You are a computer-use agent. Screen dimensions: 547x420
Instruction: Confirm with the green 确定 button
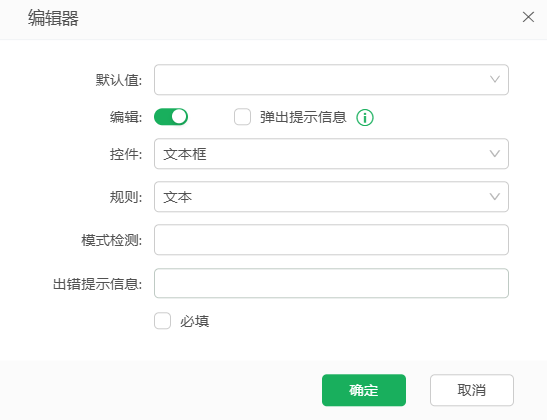364,390
